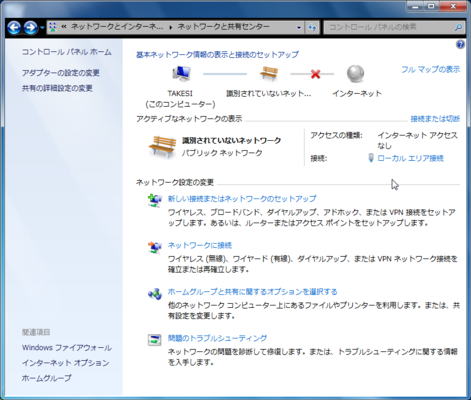
Task: Open 新しい接続またはネットワークのセットアップ link
Action: pyautogui.click(x=242, y=199)
